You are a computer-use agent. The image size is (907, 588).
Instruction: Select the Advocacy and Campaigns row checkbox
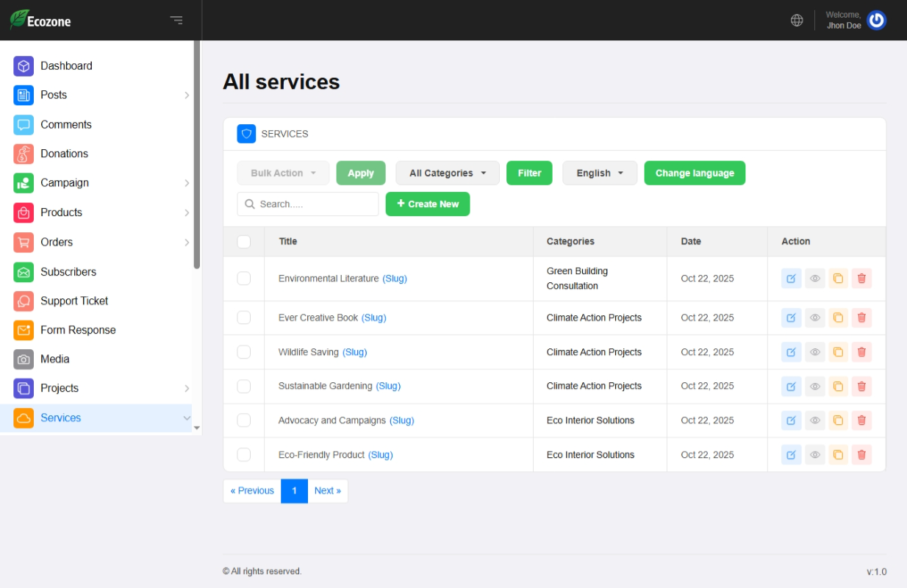pos(244,420)
